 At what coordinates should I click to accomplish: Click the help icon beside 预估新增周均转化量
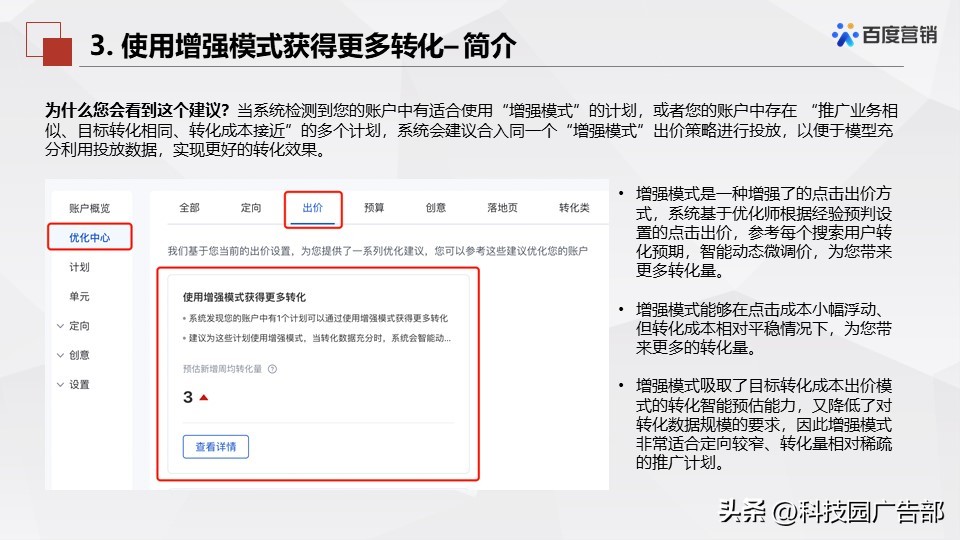[272, 369]
